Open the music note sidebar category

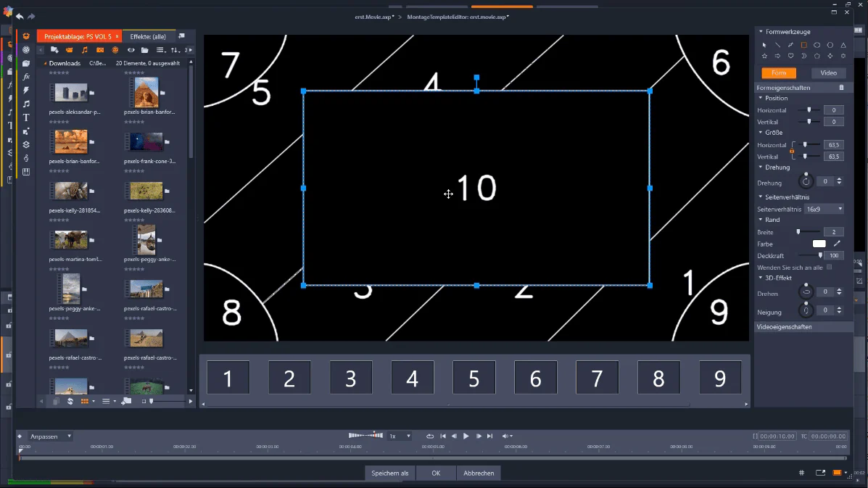(x=26, y=104)
